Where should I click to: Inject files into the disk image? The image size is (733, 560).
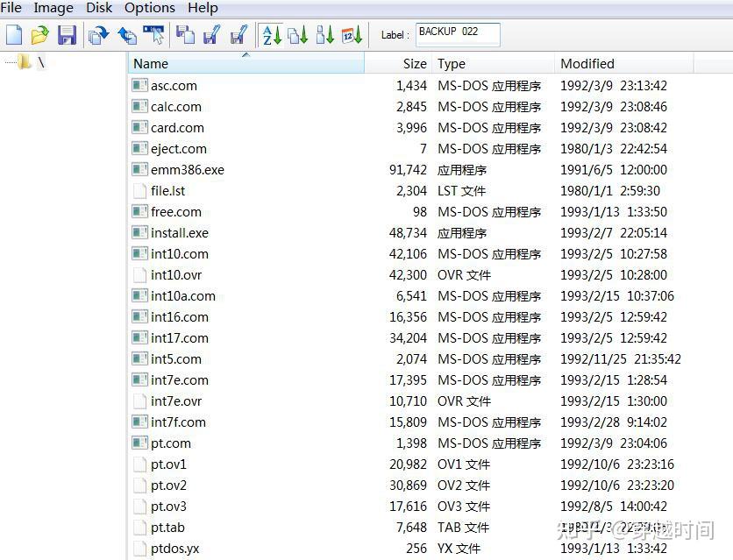[x=128, y=34]
